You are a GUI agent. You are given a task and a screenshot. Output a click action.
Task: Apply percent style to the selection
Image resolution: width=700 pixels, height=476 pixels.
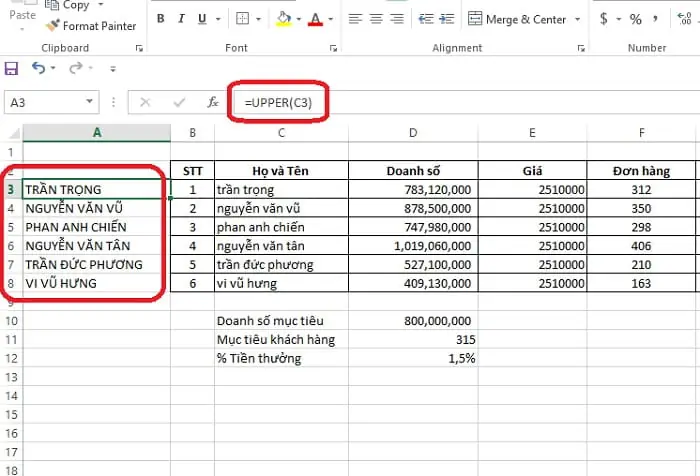[635, 19]
